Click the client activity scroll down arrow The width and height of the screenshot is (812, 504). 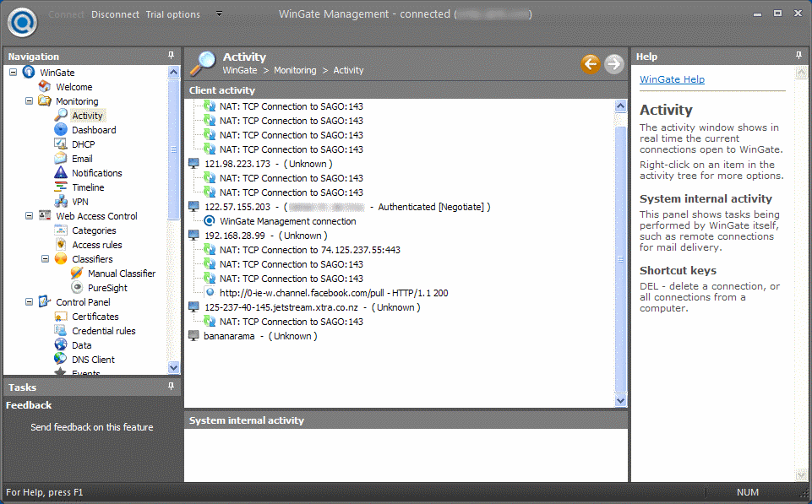pos(620,400)
